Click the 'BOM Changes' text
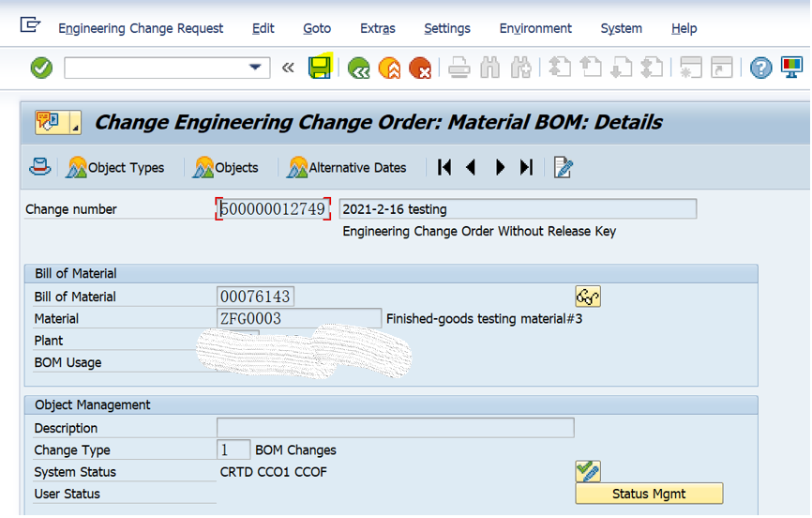 tap(295, 450)
